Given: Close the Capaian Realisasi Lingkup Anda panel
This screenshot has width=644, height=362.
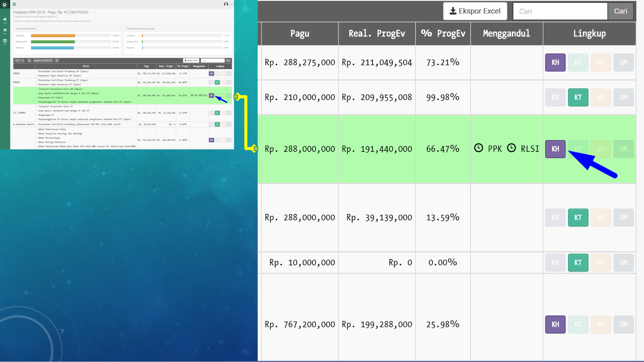Looking at the screenshot, I should (228, 29).
